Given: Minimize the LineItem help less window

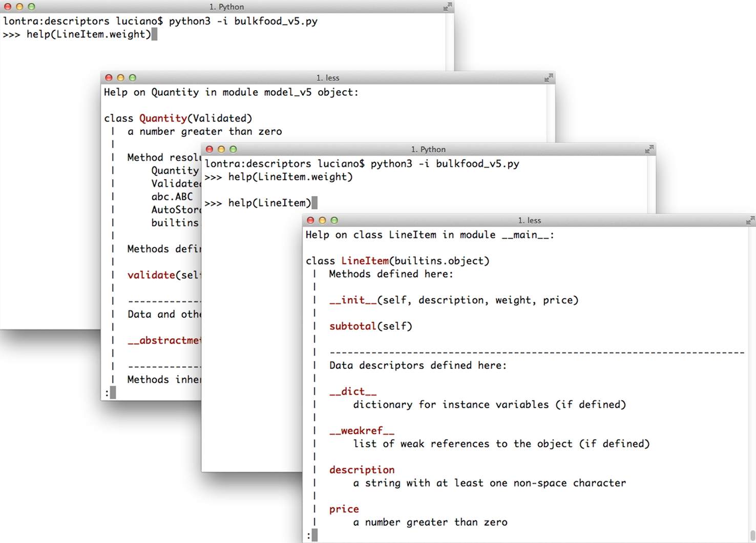Looking at the screenshot, I should [322, 220].
